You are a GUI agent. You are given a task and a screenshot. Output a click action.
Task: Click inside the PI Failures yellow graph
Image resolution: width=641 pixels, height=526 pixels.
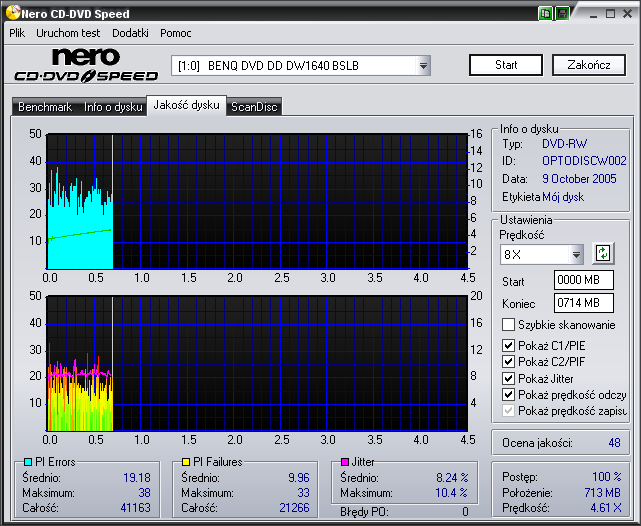click(x=257, y=363)
